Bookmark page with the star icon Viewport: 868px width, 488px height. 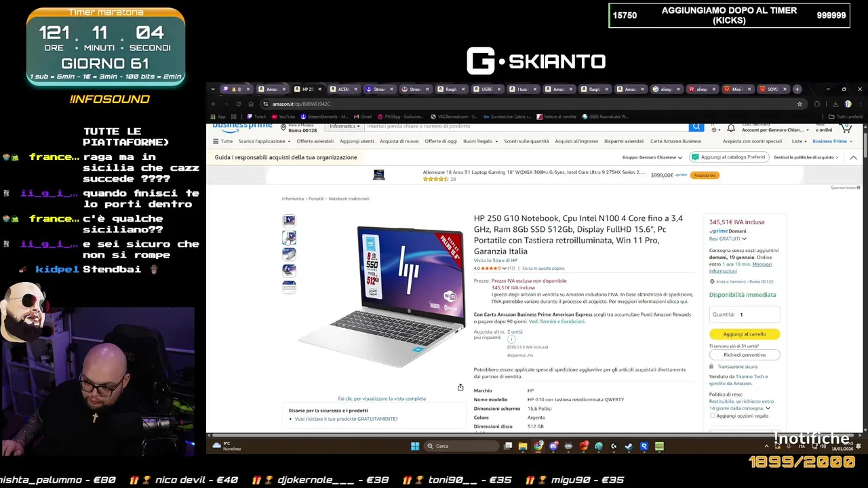800,104
